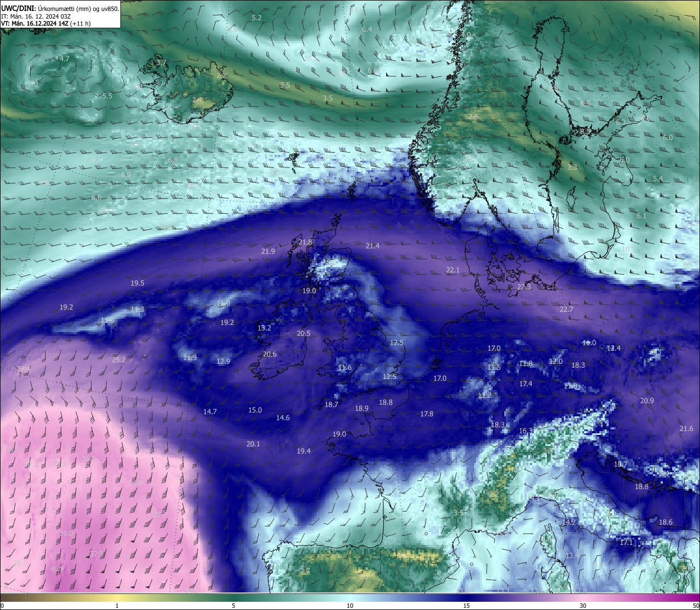
Task: Click the value 10.7 over the Adriatic
Action: tap(621, 464)
